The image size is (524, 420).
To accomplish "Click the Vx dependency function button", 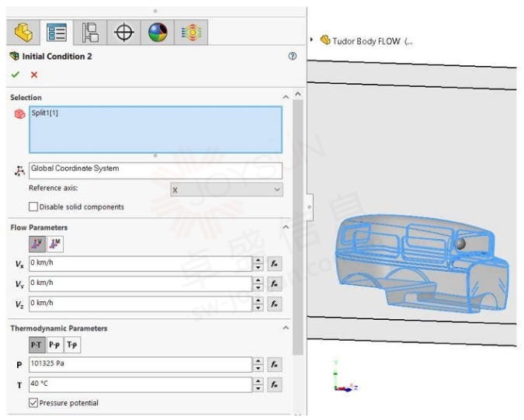I will [274, 264].
